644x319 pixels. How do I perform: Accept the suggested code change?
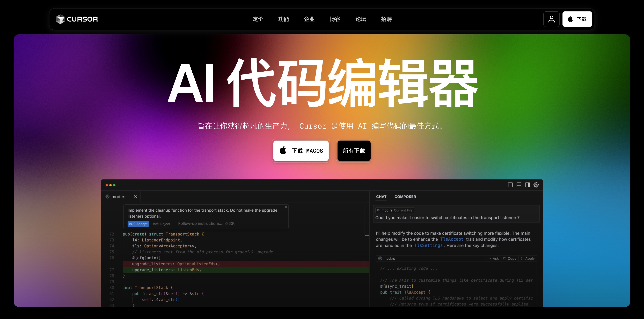coord(138,224)
